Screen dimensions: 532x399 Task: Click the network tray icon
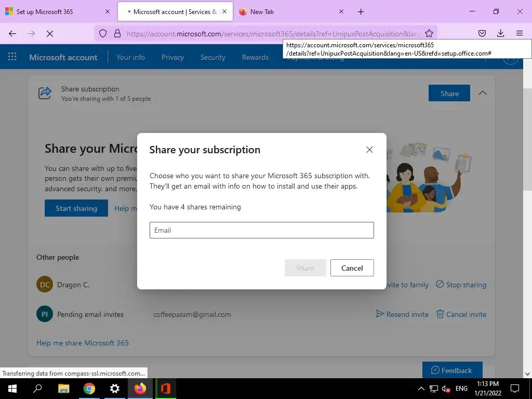[434, 389]
